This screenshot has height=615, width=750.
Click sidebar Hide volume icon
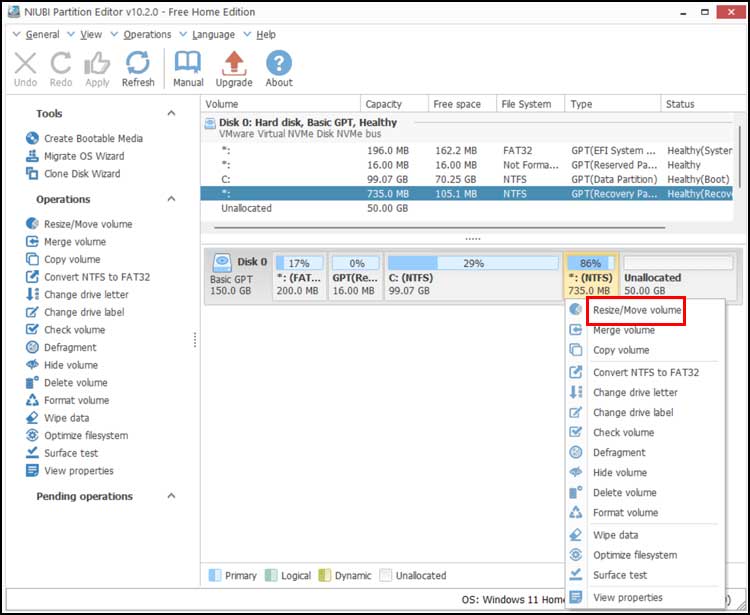32,365
